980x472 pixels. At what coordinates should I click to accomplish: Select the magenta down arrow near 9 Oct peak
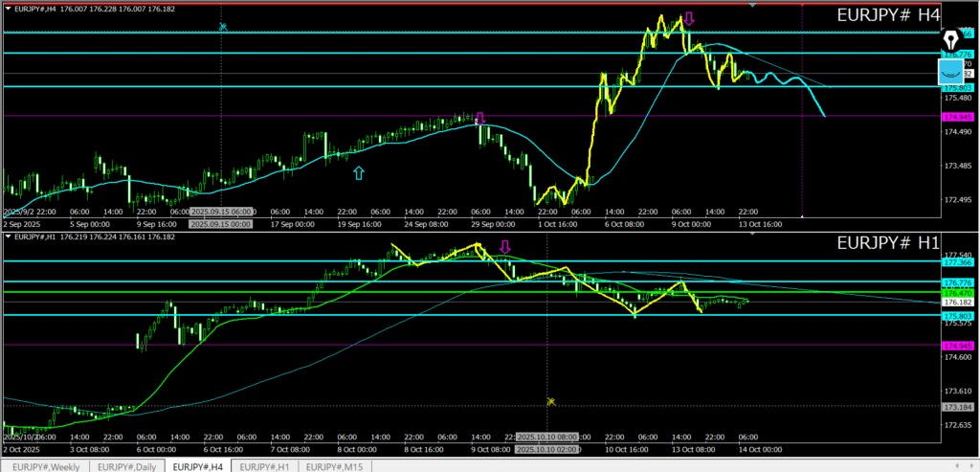[x=688, y=18]
